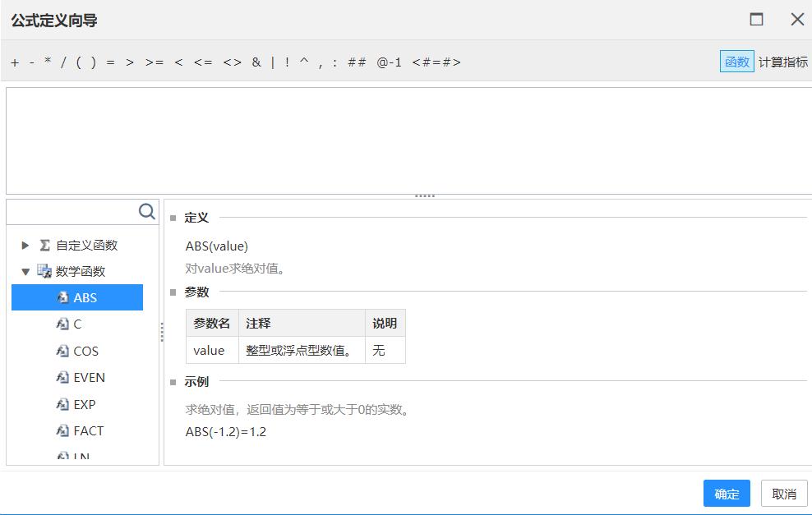
Task: Switch to the 函数 tab
Action: click(x=738, y=61)
